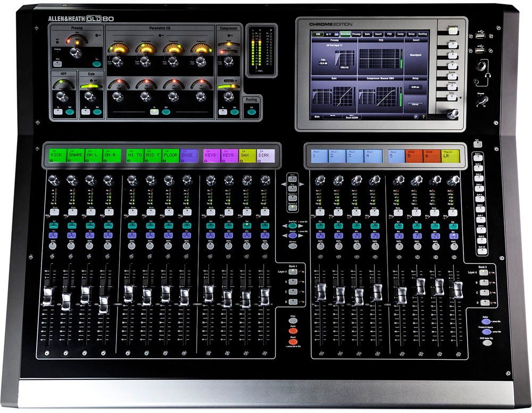Switch Bank 2 to Layer C
Screen dimensions: 532x413
pyautogui.click(x=484, y=292)
